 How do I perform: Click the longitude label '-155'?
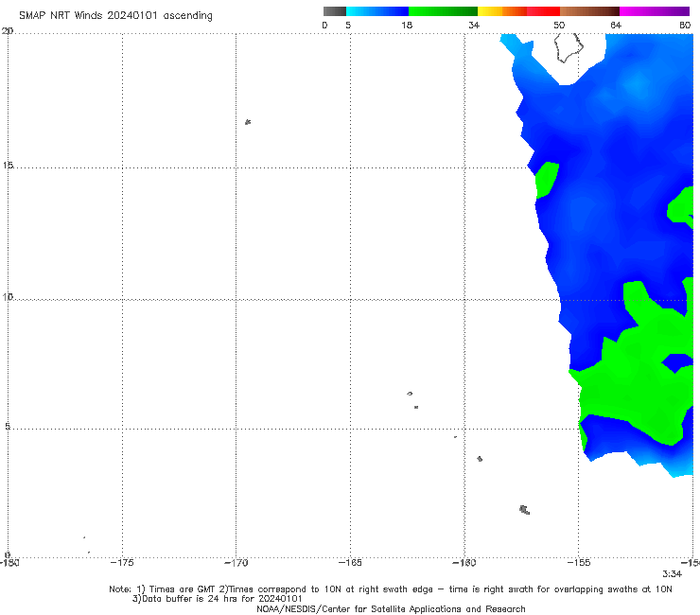tap(579, 563)
